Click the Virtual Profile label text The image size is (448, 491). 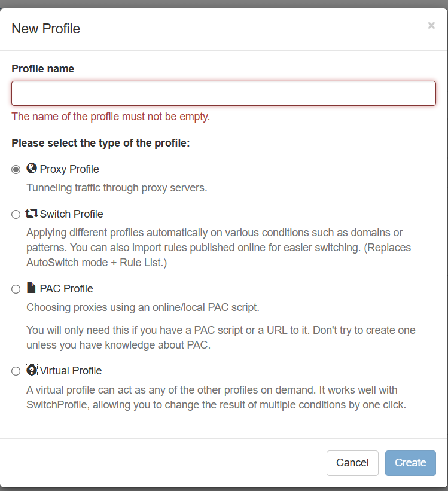tap(71, 371)
